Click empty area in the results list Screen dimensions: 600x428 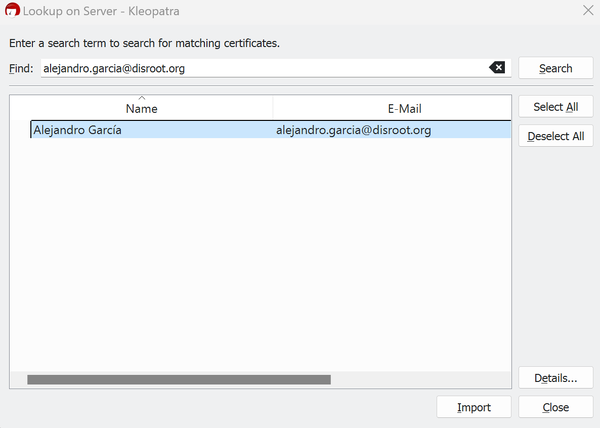pos(260,260)
